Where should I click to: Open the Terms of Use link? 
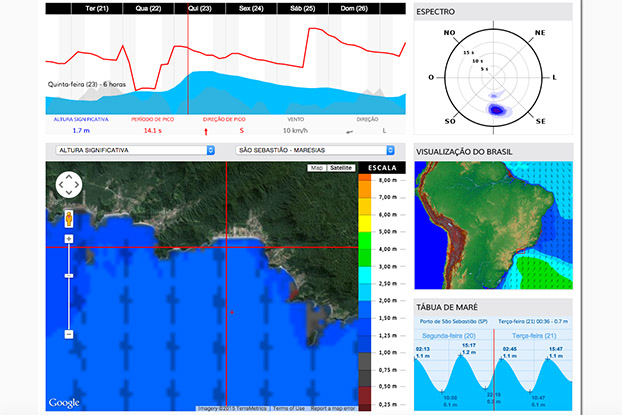tap(289, 408)
